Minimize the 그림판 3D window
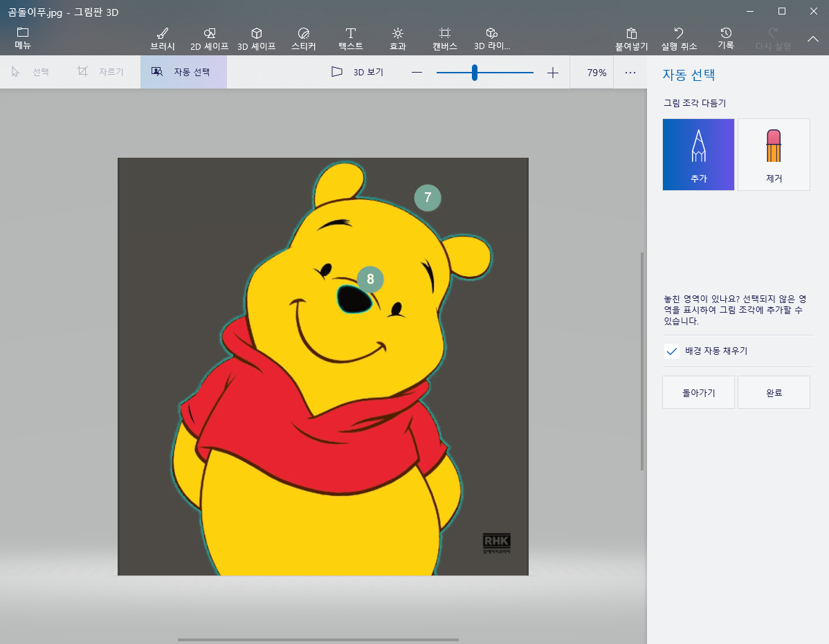Screen dimensions: 829x644 [x=749, y=11]
